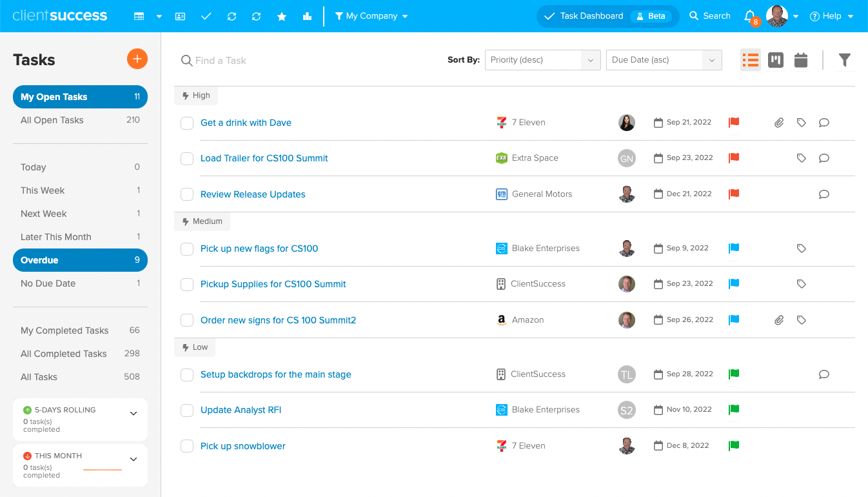Click the TL assignee avatar on Setup backdrops
868x497 pixels.
[626, 374]
